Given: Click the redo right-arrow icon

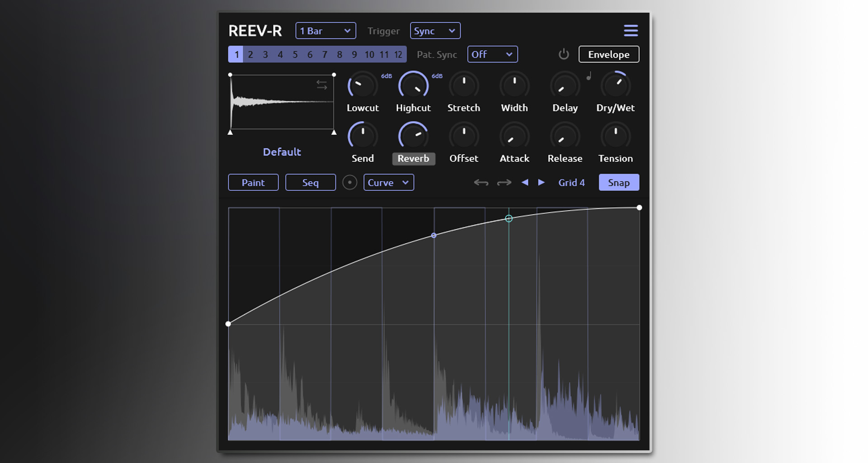Looking at the screenshot, I should pyautogui.click(x=504, y=183).
